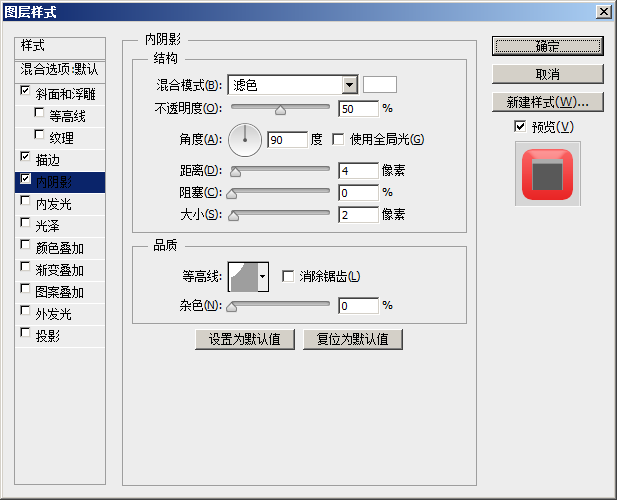Click 复位为默认值 button

[x=353, y=339]
